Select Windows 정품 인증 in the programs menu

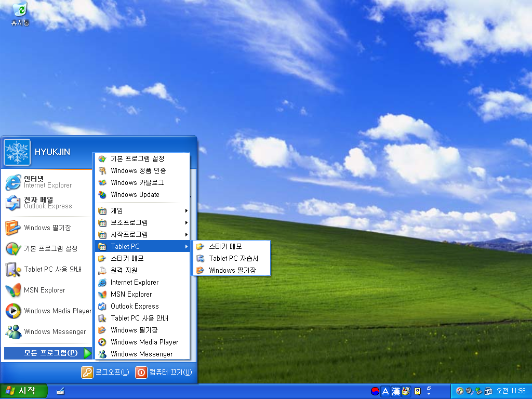(x=142, y=170)
